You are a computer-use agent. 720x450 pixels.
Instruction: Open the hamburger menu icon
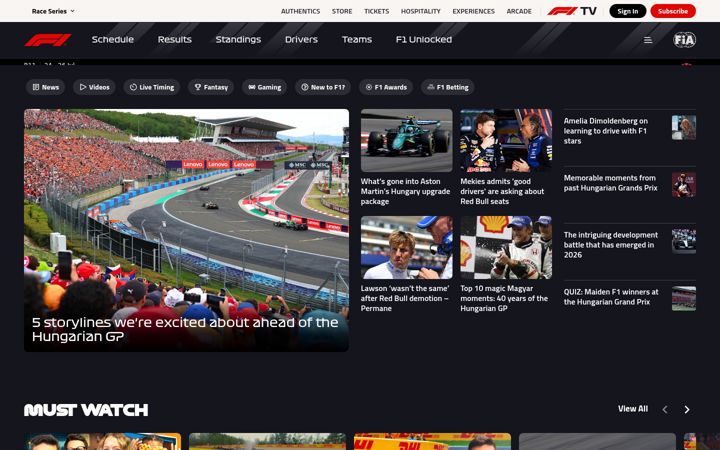pyautogui.click(x=648, y=40)
